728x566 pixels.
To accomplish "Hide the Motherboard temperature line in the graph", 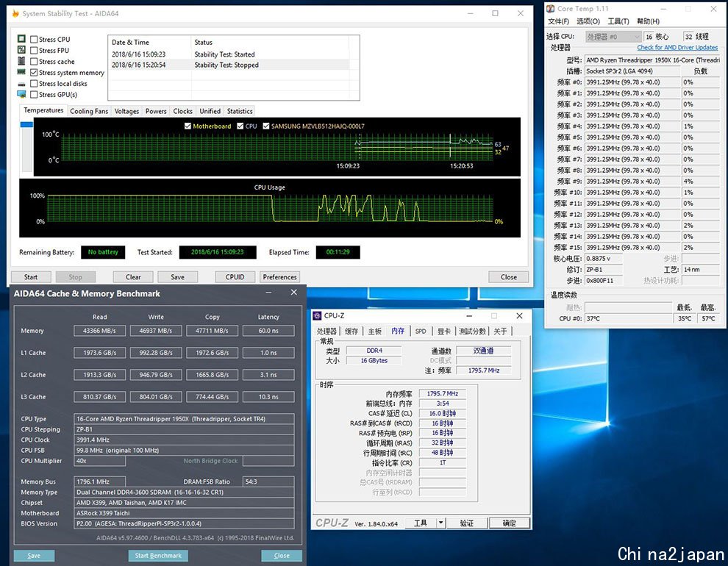I will tap(188, 126).
